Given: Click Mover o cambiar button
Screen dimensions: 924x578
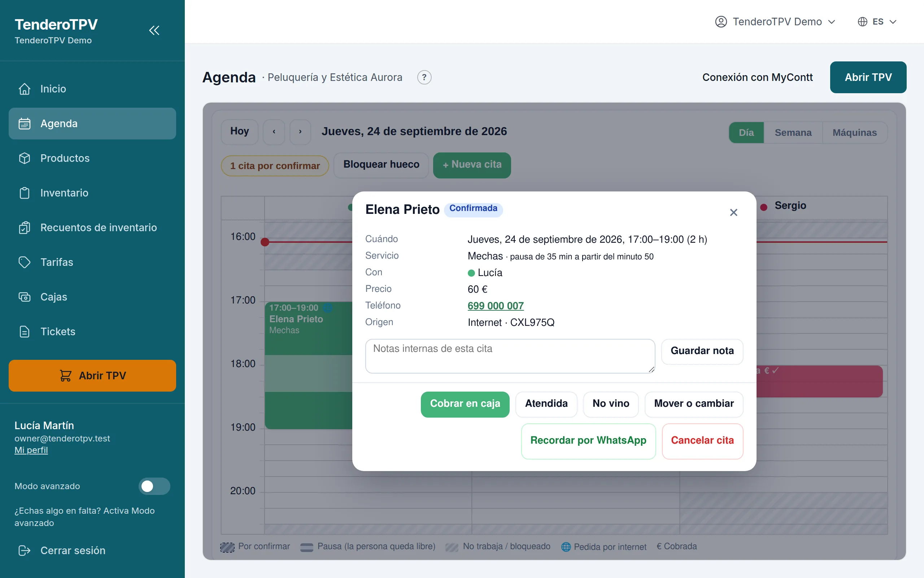Looking at the screenshot, I should [693, 404].
